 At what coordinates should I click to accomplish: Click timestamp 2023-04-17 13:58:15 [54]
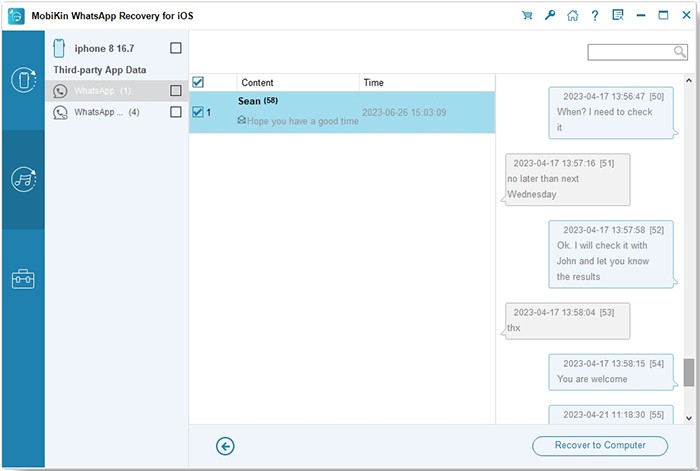click(613, 364)
